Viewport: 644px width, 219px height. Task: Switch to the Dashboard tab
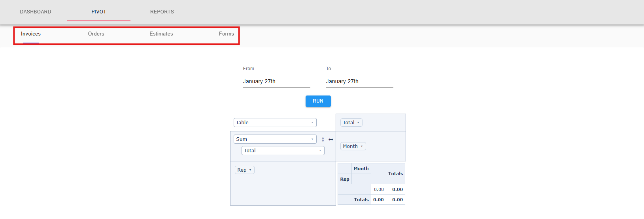pyautogui.click(x=36, y=12)
